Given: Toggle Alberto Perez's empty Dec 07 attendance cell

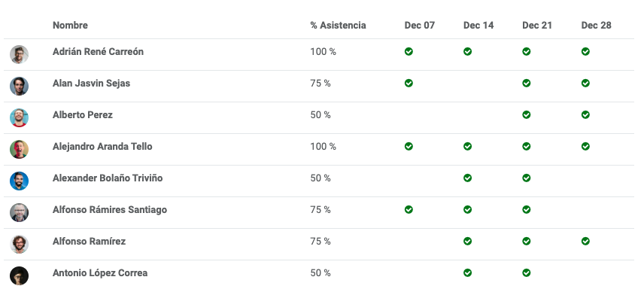Looking at the screenshot, I should pyautogui.click(x=409, y=114).
